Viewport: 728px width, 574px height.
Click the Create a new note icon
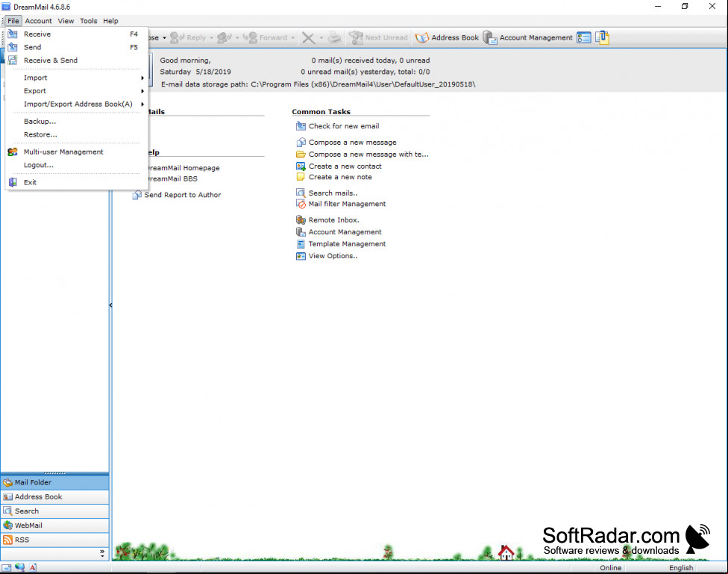point(301,177)
